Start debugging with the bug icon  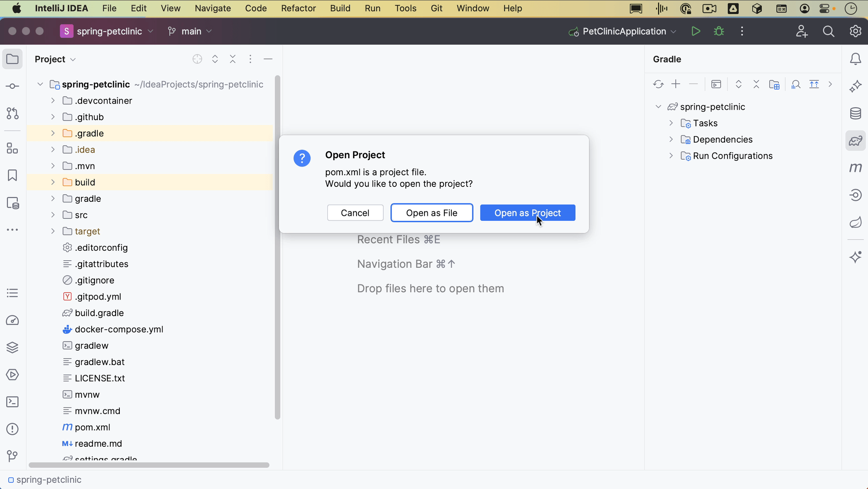click(x=719, y=31)
